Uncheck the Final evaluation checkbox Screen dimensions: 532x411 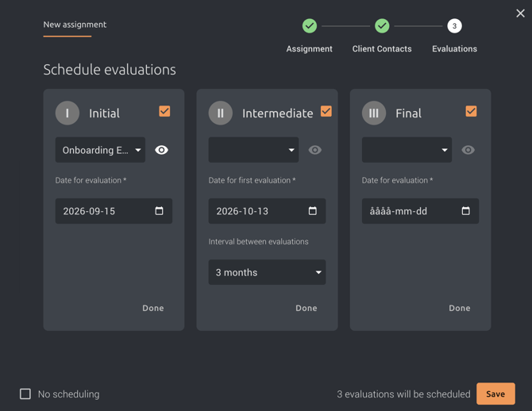(472, 111)
